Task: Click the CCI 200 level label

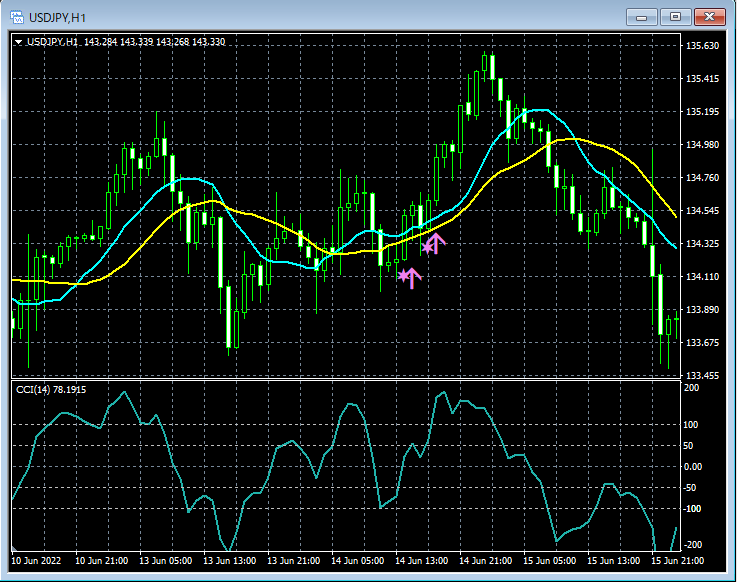Action: point(691,388)
